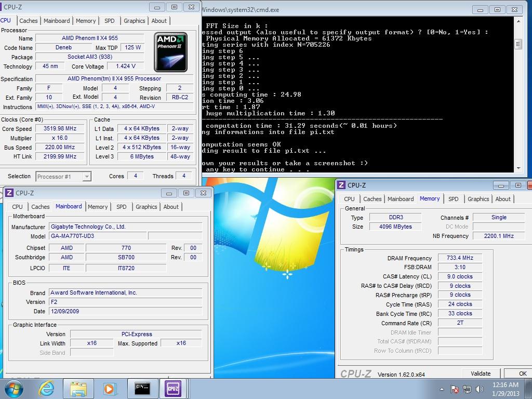Image resolution: width=532 pixels, height=399 pixels.
Task: Click the Core Speed value 3519.98 MHz
Action: tap(60, 129)
